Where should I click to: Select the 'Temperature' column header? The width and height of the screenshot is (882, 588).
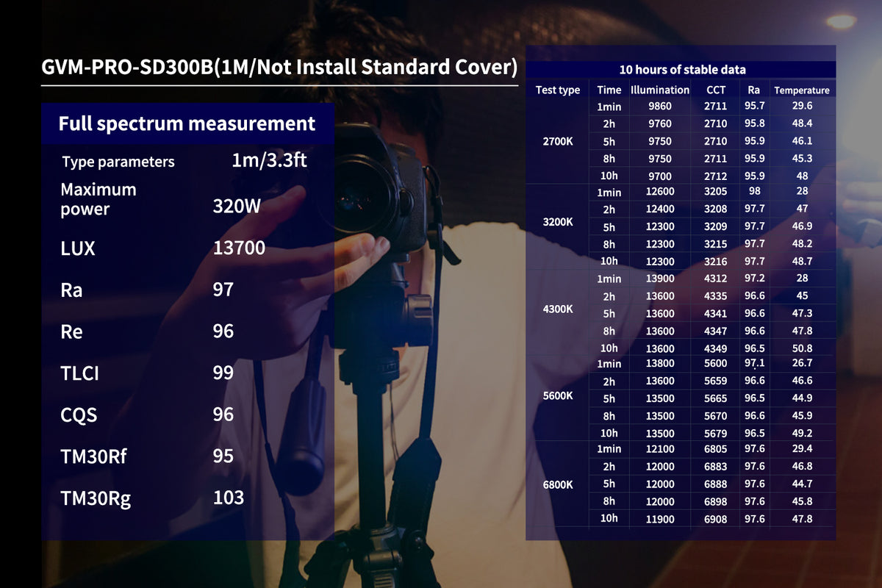pyautogui.click(x=802, y=90)
